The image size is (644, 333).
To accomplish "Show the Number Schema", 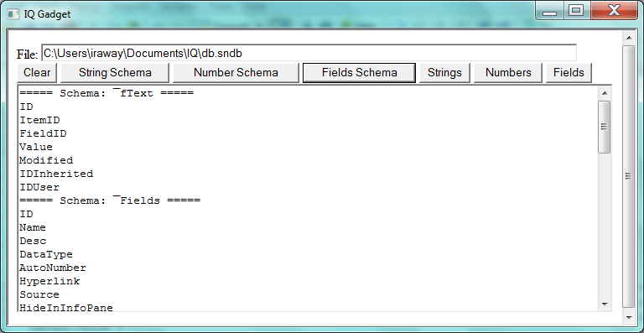I will (236, 73).
